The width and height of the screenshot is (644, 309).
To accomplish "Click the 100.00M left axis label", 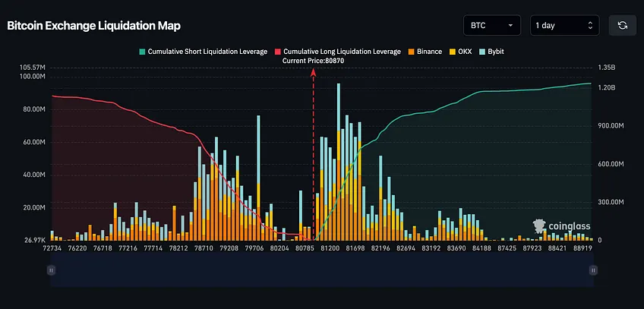I will coord(33,77).
